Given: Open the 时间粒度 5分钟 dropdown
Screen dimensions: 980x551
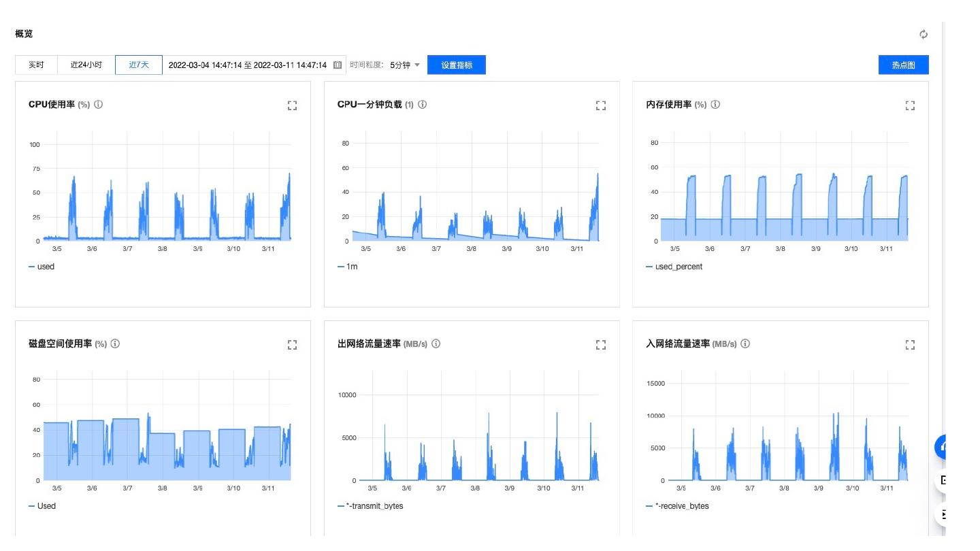Looking at the screenshot, I should click(x=405, y=65).
